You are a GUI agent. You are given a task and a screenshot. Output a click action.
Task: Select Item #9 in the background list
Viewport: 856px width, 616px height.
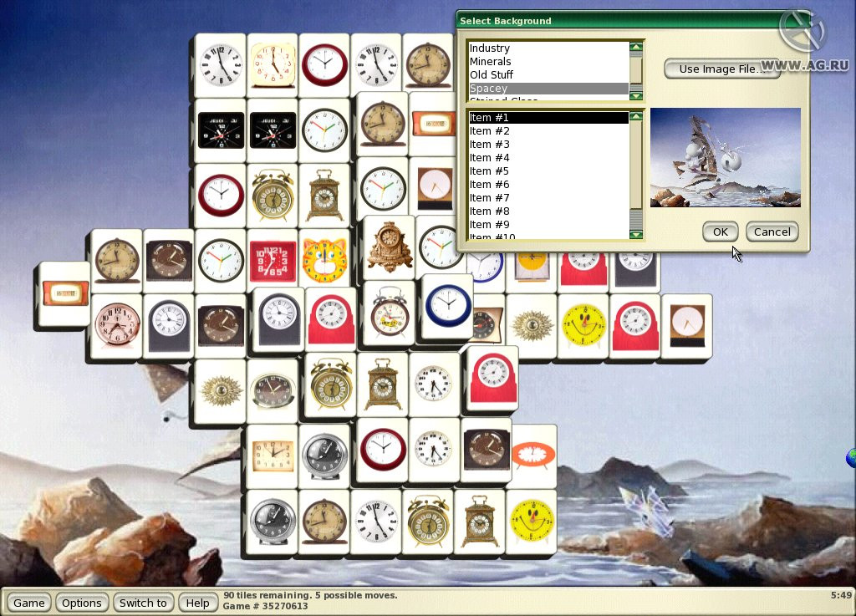(x=548, y=224)
